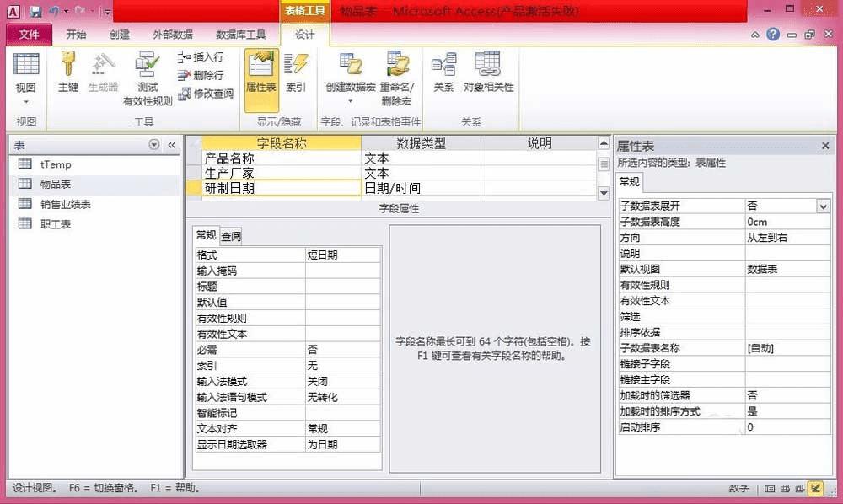Delete a row with 删除行
This screenshot has width=843, height=504.
(x=201, y=75)
